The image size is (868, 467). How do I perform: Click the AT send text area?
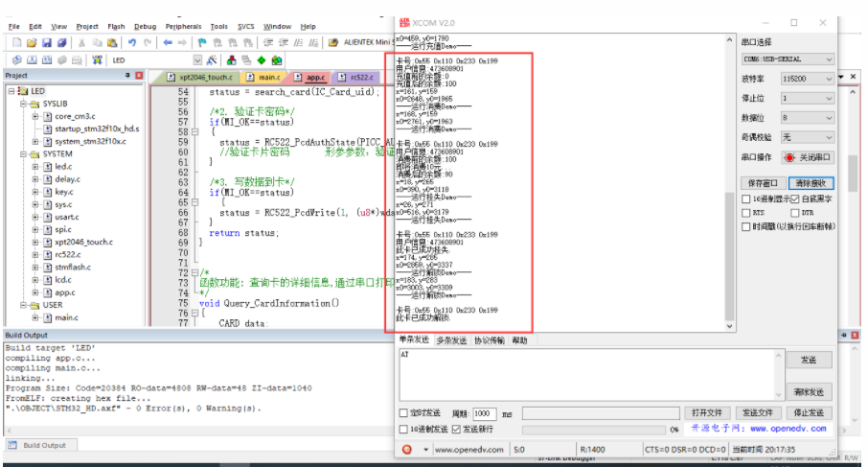(591, 375)
